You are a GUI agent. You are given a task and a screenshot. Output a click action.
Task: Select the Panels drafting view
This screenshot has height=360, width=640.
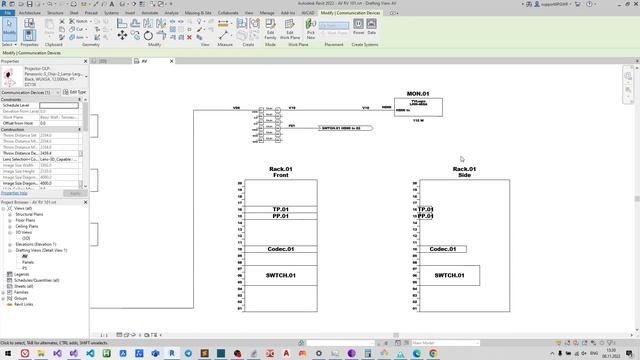click(28, 262)
